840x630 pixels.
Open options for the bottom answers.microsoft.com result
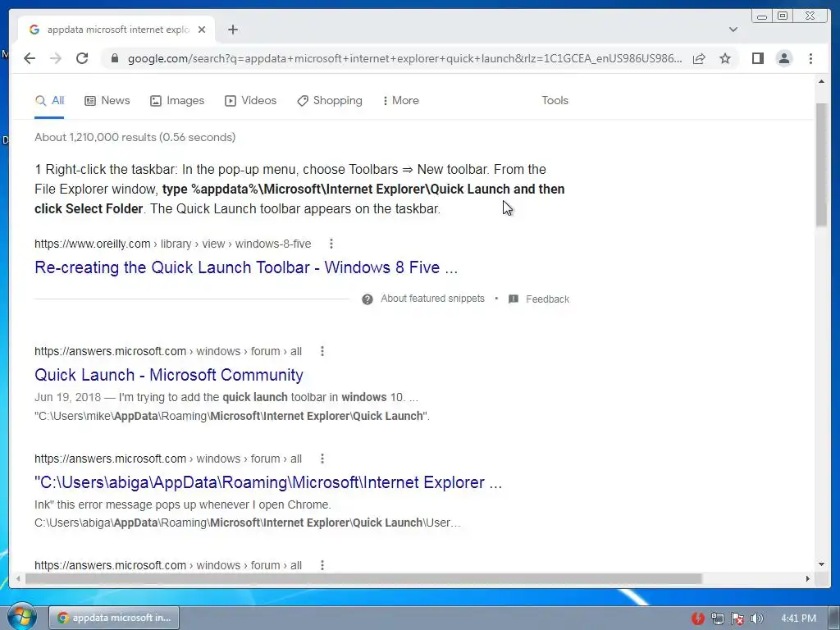322,565
